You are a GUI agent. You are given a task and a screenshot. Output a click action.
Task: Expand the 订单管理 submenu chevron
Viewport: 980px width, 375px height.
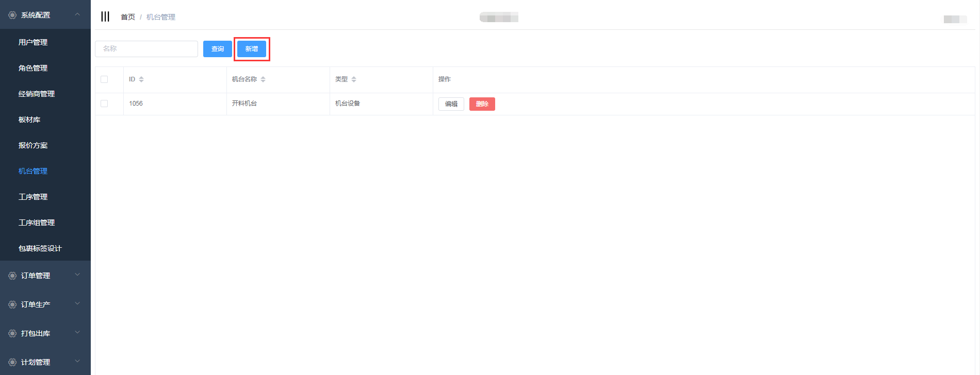tap(77, 275)
